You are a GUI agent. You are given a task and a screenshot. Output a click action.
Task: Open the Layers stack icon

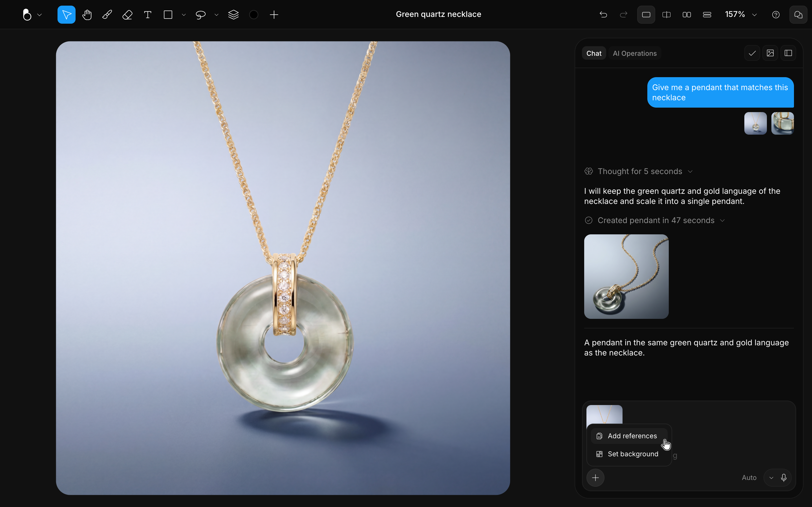click(233, 15)
